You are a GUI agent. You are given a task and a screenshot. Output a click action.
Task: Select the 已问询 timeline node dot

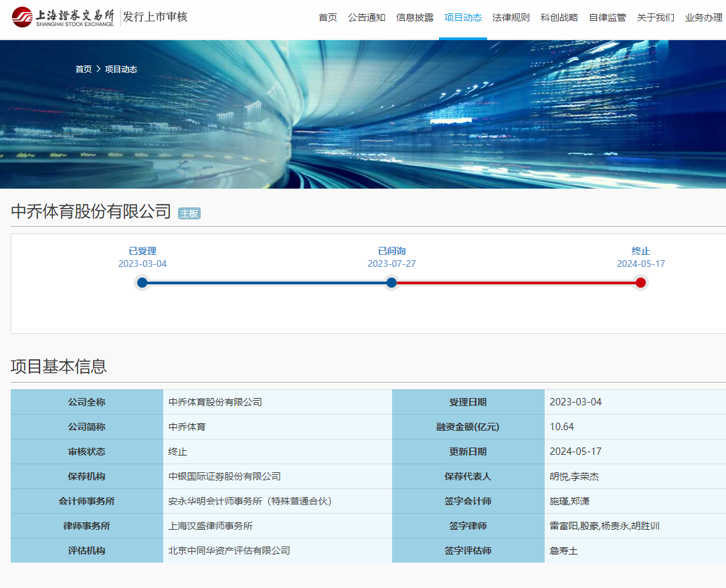[x=391, y=282]
